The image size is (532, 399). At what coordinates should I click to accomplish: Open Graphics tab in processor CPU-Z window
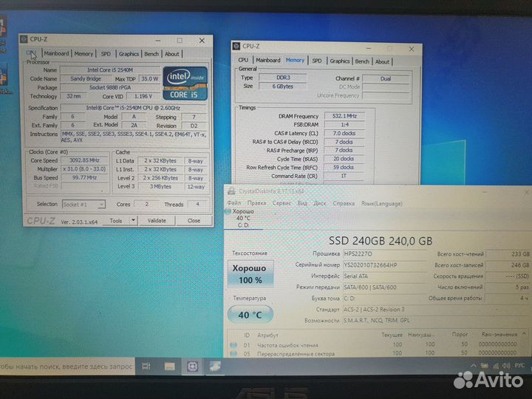(129, 54)
